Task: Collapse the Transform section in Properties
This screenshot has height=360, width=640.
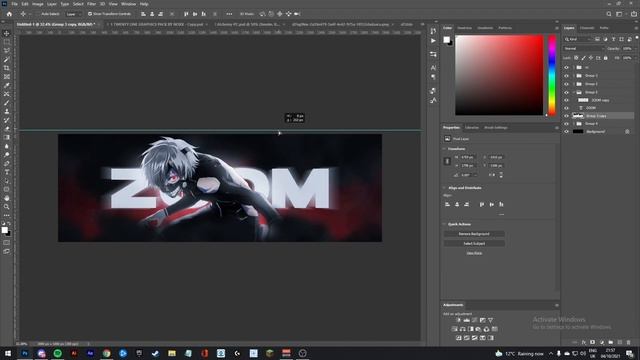Action: click(444, 149)
